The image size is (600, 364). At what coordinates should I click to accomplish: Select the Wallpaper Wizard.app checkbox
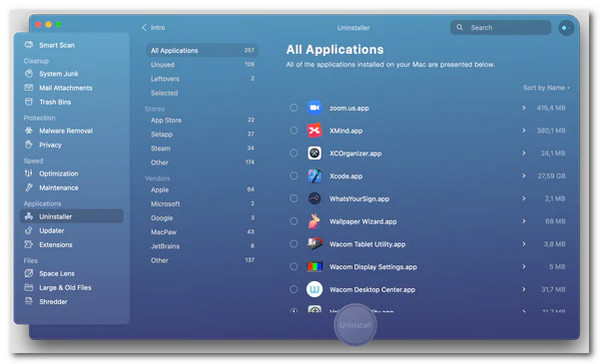click(293, 221)
